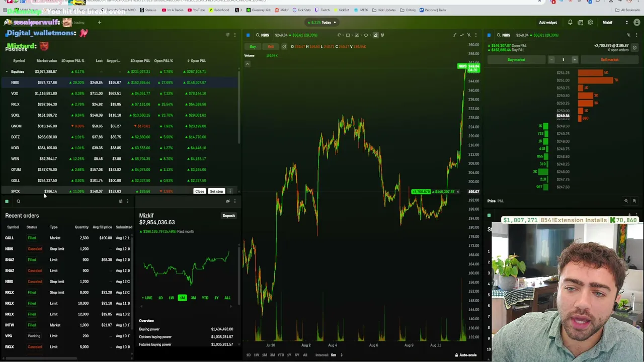Click Set stop on SPCX position row
Image resolution: width=644 pixels, height=362 pixels.
point(216,192)
